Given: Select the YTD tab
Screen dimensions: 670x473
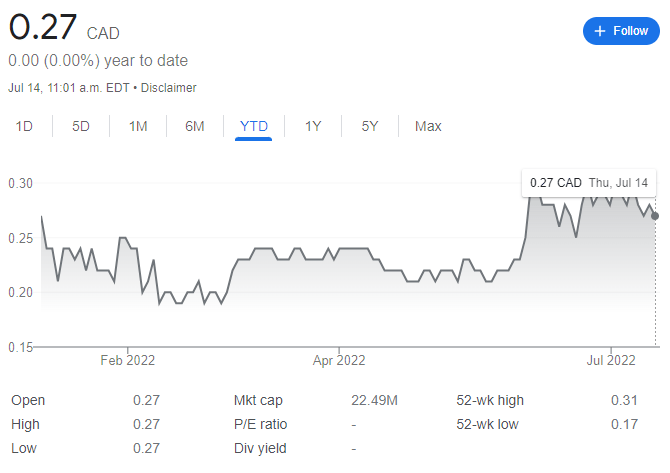Looking at the screenshot, I should (x=254, y=126).
